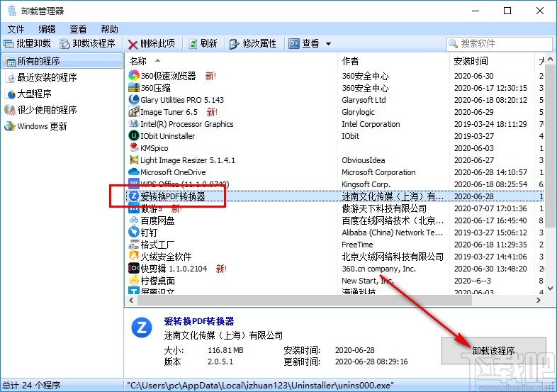Click in the 搜索软件 search field
557x392 pixels.
(500, 44)
